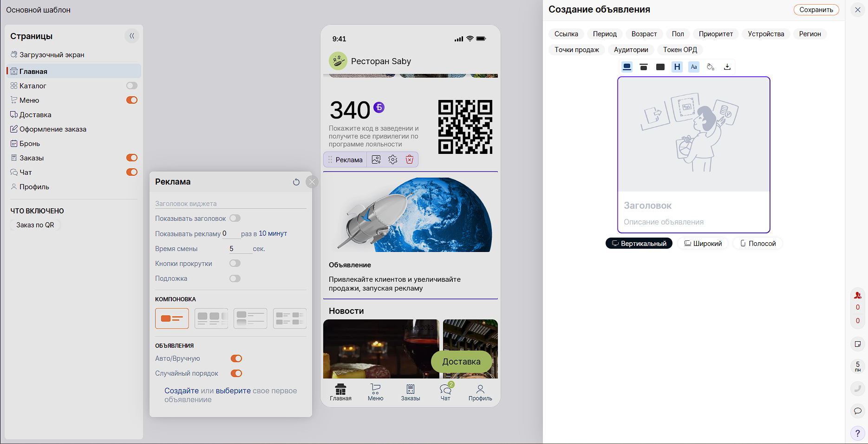Open the Период tab
Screen dimensions: 868x444
point(605,34)
